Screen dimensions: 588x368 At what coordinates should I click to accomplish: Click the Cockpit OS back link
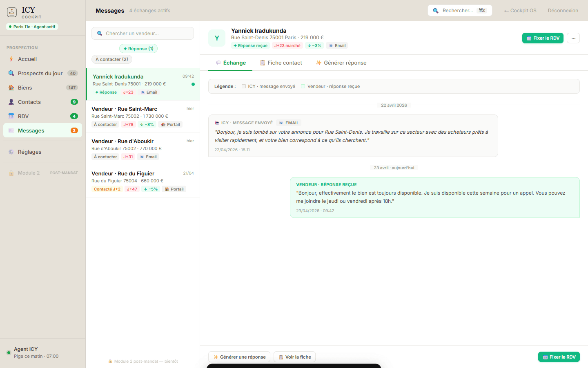520,11
